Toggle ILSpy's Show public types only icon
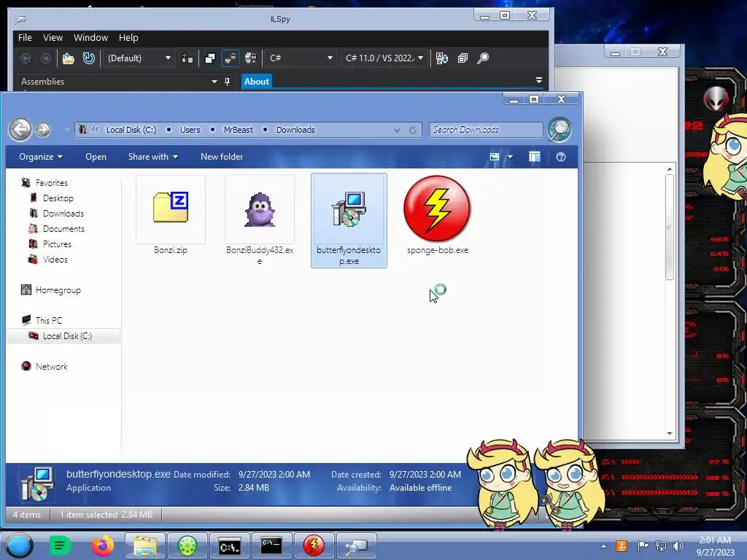This screenshot has width=747, height=560. [x=209, y=58]
